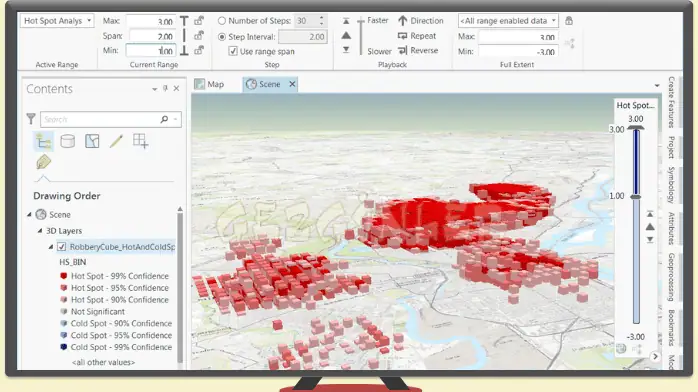Click the range slider lower handle at 1.00
698x392 pixels.
point(636,196)
